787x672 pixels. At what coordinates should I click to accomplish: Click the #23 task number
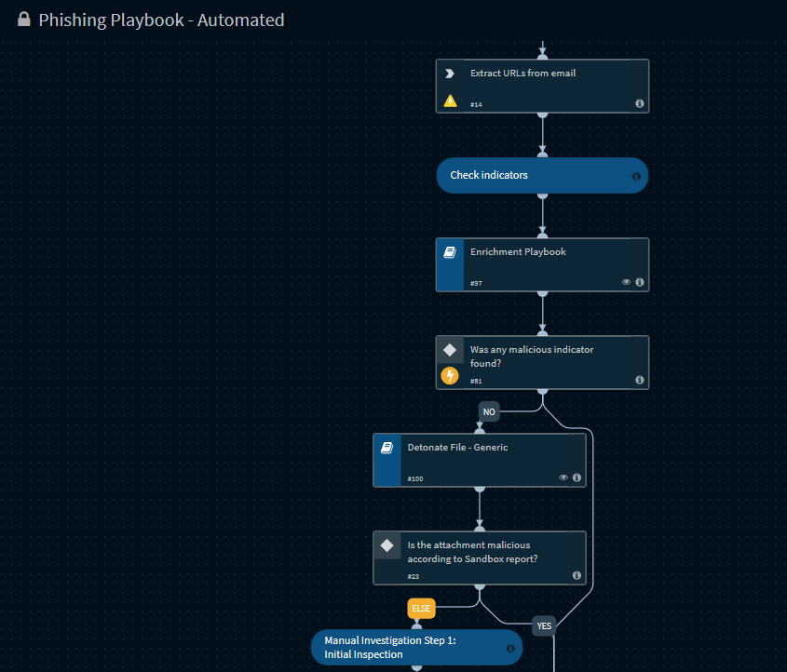click(x=414, y=577)
